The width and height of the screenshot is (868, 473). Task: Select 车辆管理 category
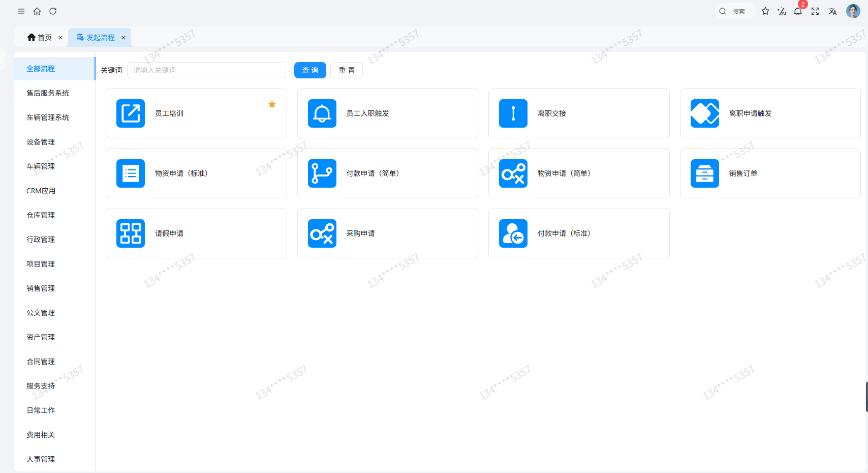(54, 166)
